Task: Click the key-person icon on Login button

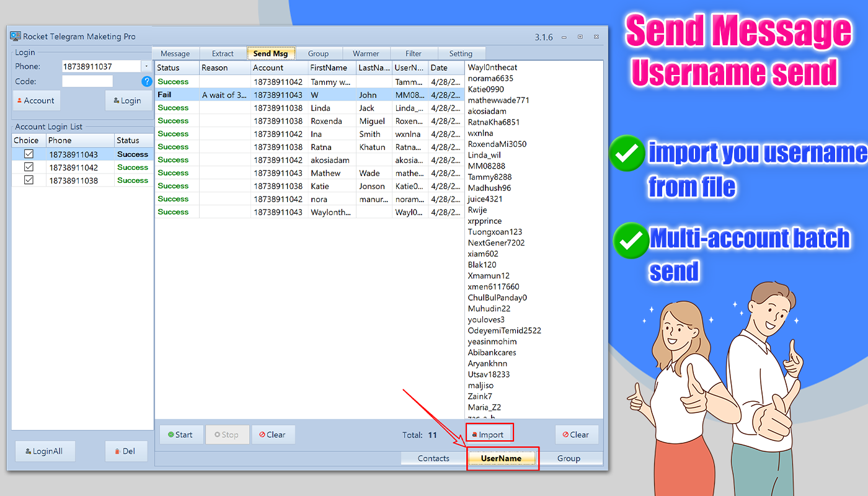Action: pos(117,100)
